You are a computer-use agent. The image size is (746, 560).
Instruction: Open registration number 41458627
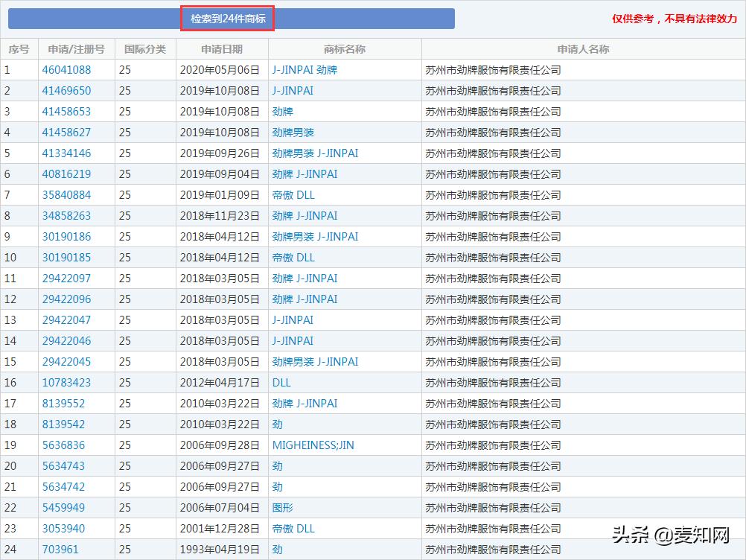66,133
